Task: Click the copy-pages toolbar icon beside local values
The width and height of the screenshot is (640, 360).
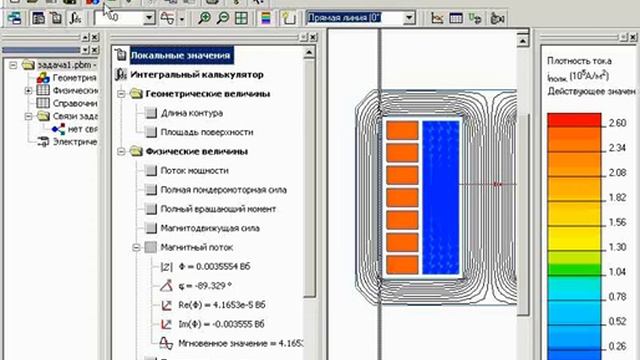Action: 56,18
